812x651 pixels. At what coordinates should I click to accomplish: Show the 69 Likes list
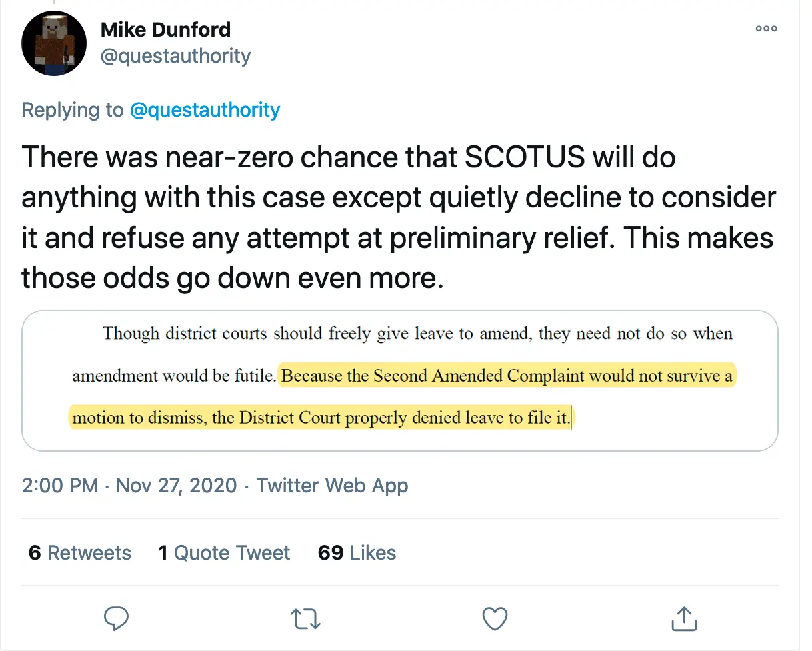(357, 552)
